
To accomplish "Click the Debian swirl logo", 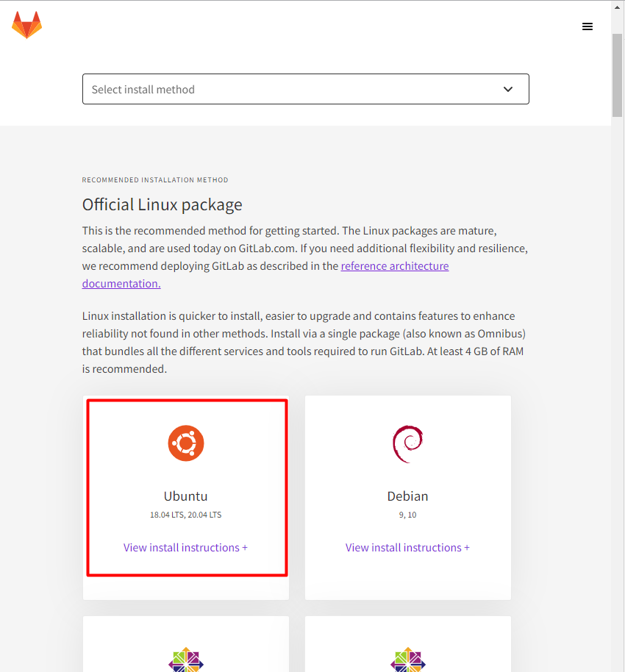I will point(407,444).
